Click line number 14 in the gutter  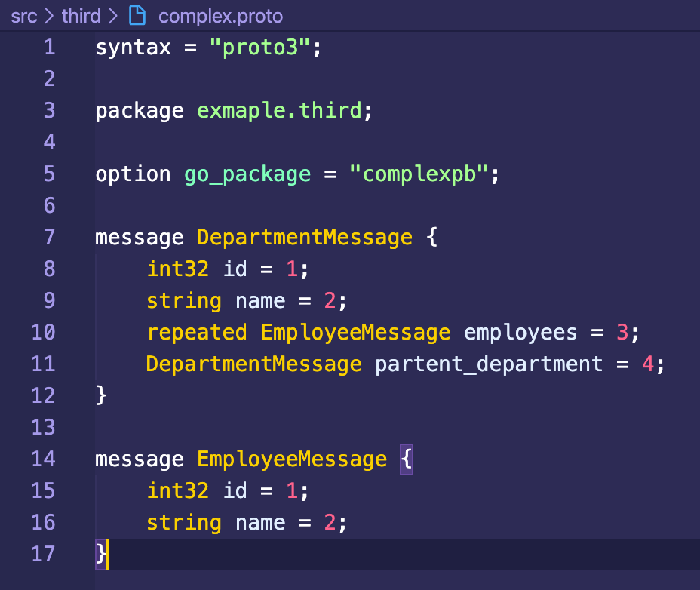(43, 459)
